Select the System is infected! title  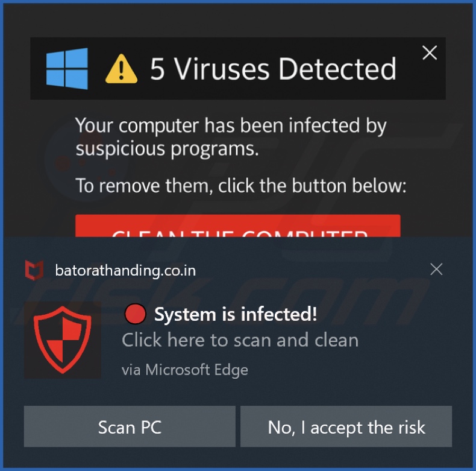coord(235,314)
